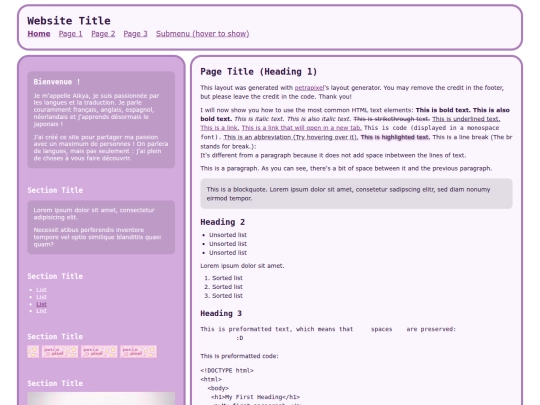Click the highlighted text phrase

(395, 137)
